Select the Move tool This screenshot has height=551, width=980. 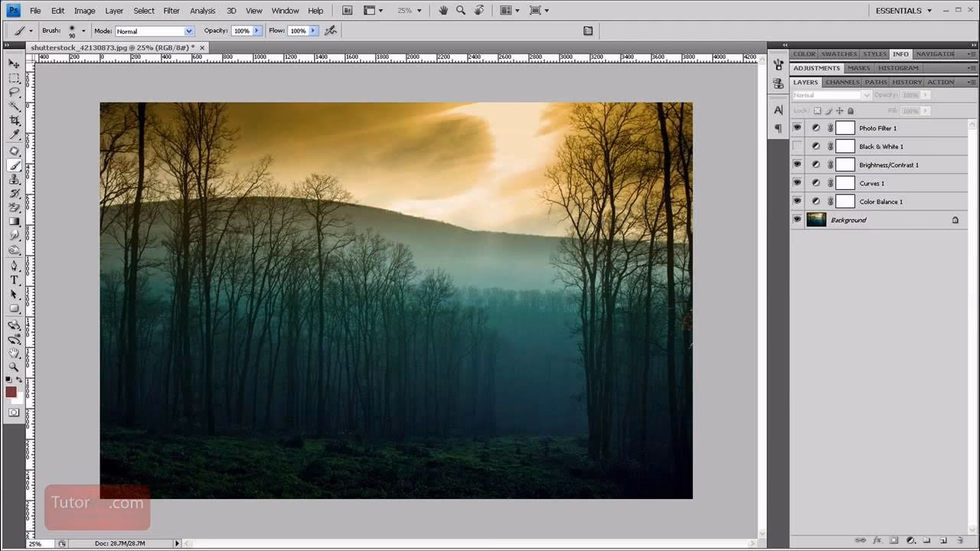[x=14, y=64]
